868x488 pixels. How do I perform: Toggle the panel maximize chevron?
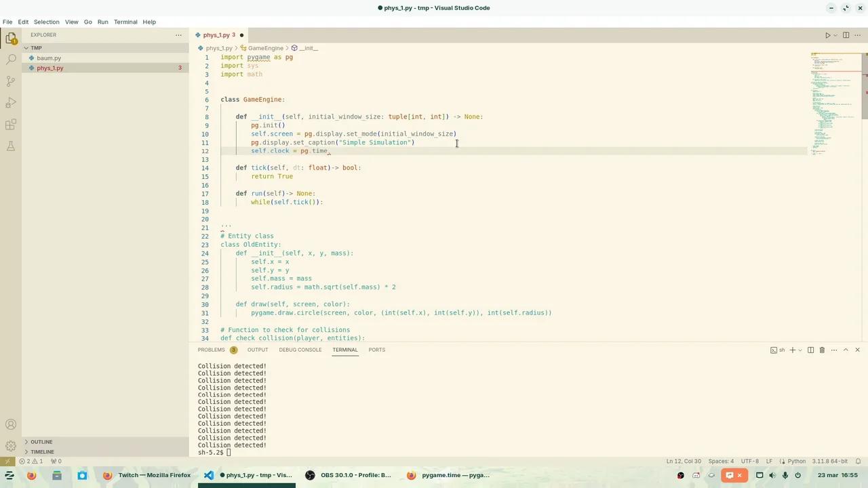click(x=846, y=350)
